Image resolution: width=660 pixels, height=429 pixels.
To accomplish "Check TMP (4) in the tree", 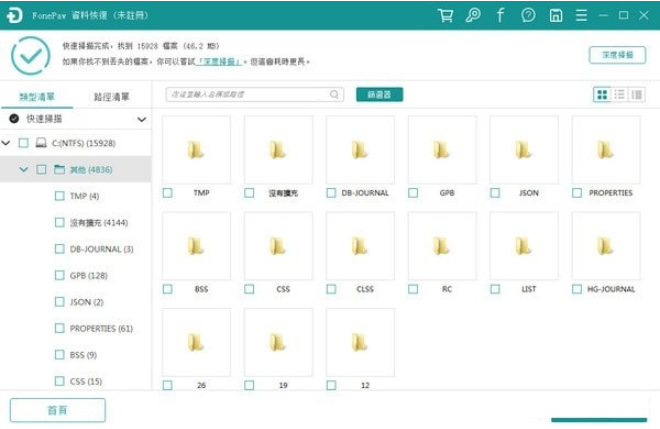I will point(60,196).
